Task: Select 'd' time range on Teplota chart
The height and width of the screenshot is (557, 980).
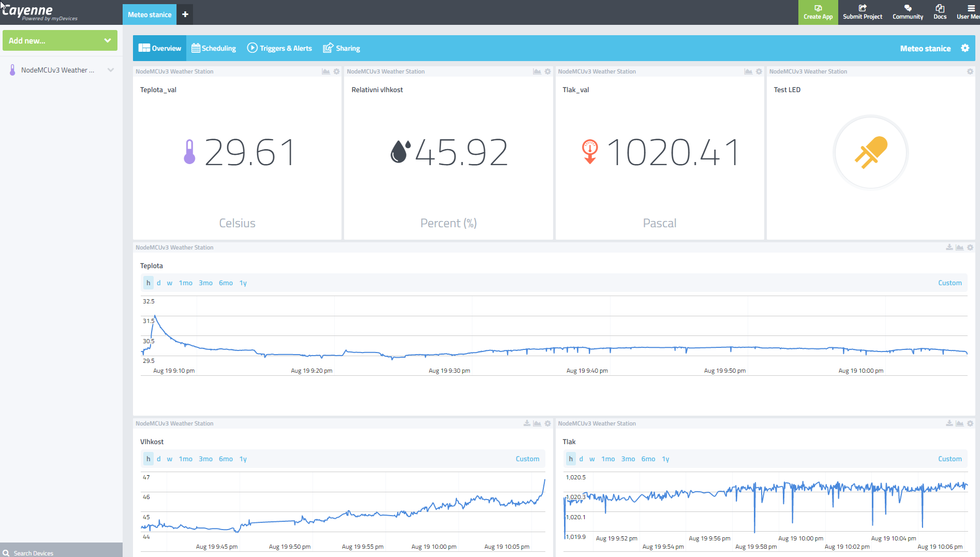Action: pos(158,283)
